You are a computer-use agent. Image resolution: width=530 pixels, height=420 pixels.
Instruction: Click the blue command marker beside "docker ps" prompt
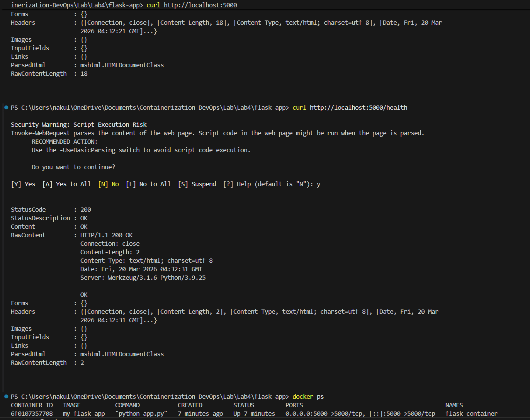pos(6,396)
